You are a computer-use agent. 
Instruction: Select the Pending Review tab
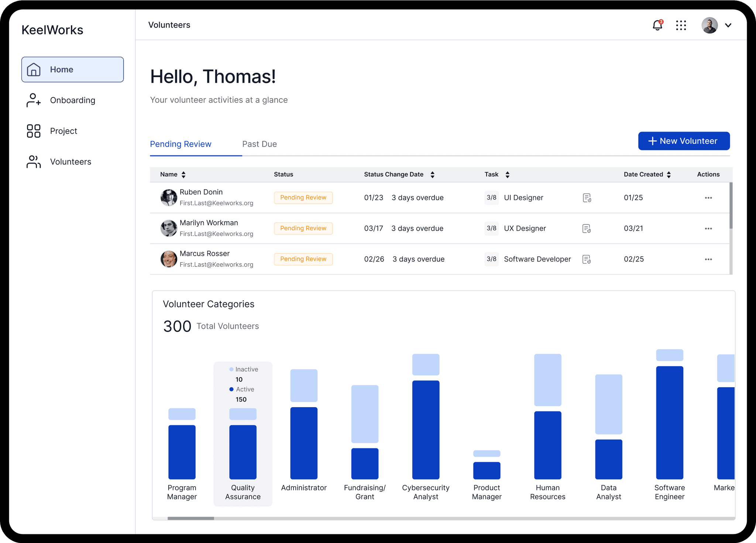181,144
